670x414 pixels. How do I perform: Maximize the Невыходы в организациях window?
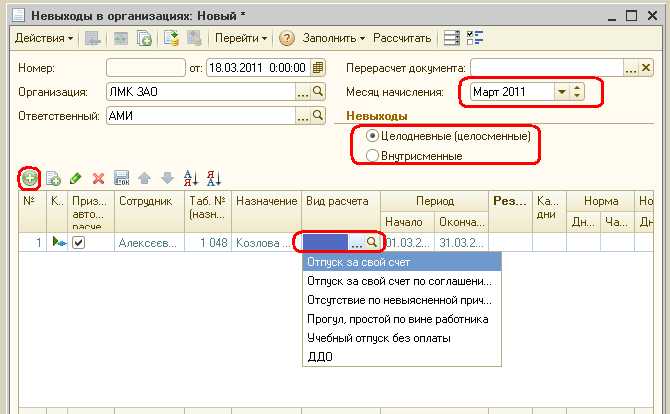tap(631, 16)
